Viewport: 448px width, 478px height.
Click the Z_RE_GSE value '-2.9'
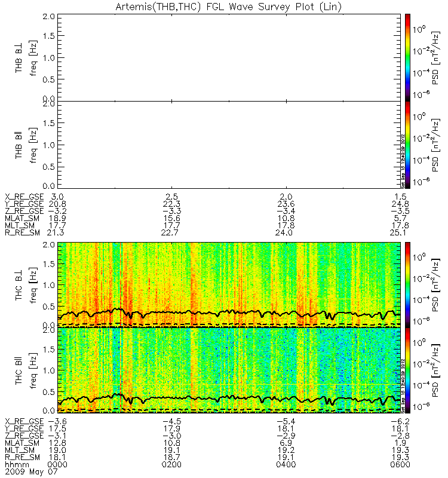[x=286, y=436]
